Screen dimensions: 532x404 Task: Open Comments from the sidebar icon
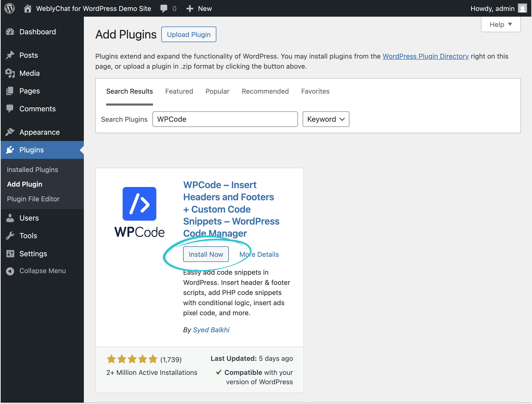tap(10, 109)
